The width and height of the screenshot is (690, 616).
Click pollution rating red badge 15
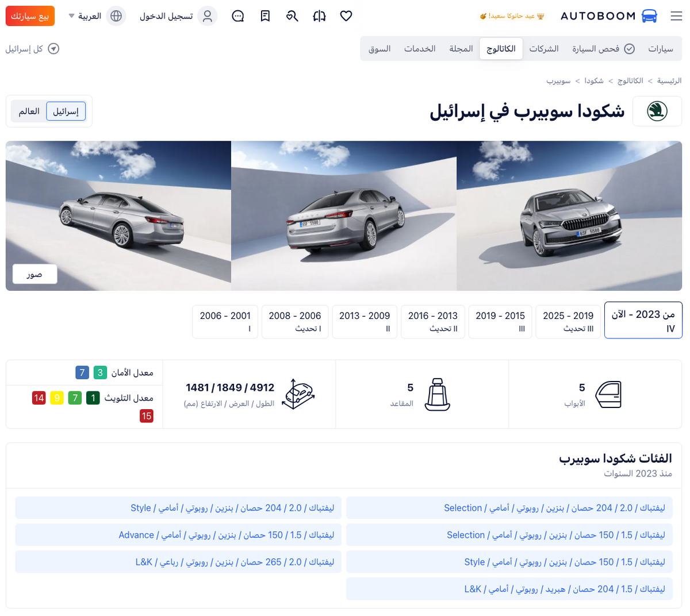click(x=147, y=416)
